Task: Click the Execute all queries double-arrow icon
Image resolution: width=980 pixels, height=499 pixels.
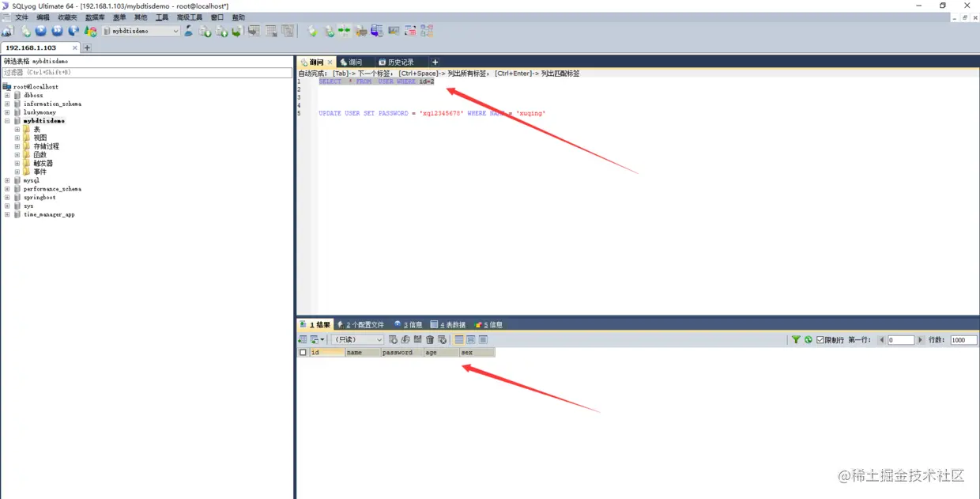Action: click(x=57, y=32)
